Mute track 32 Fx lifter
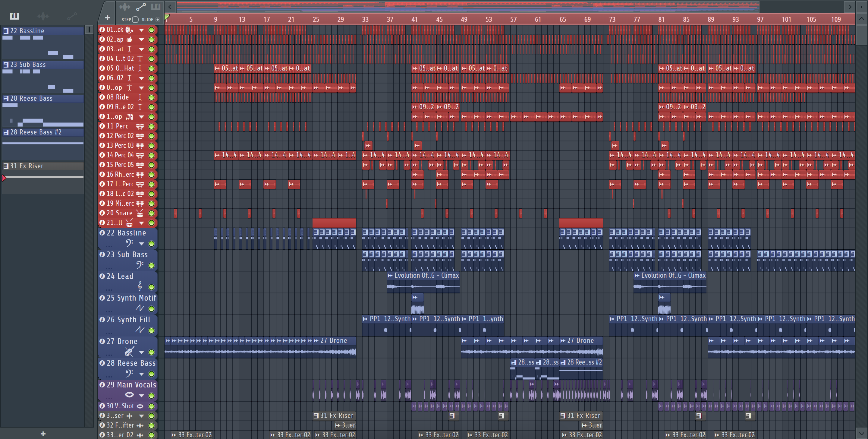This screenshot has height=439, width=868. coord(152,425)
